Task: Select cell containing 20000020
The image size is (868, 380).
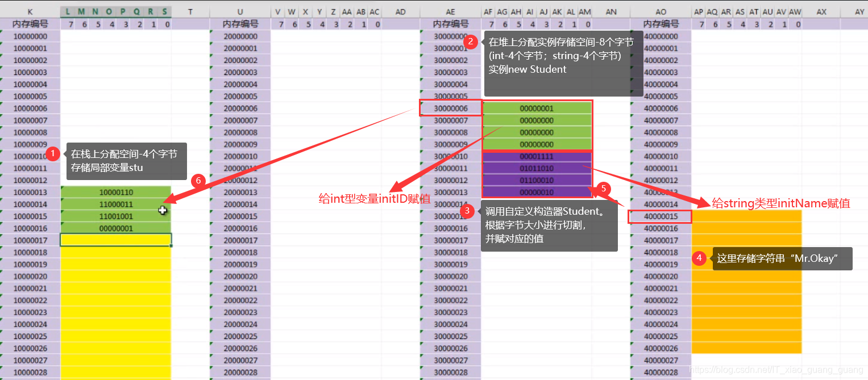Action: pyautogui.click(x=240, y=276)
